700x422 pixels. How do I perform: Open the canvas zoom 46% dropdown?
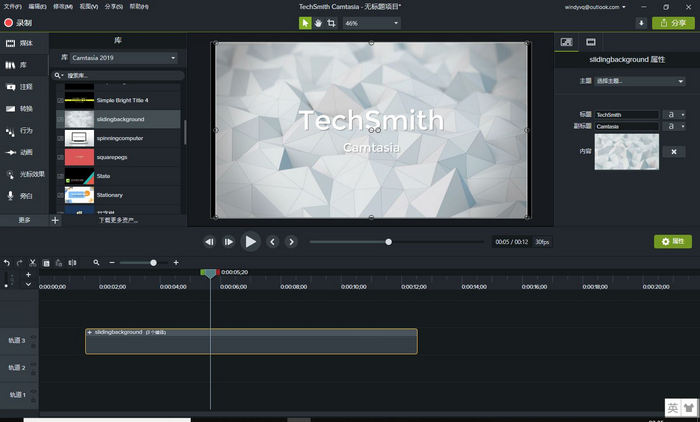click(x=371, y=23)
